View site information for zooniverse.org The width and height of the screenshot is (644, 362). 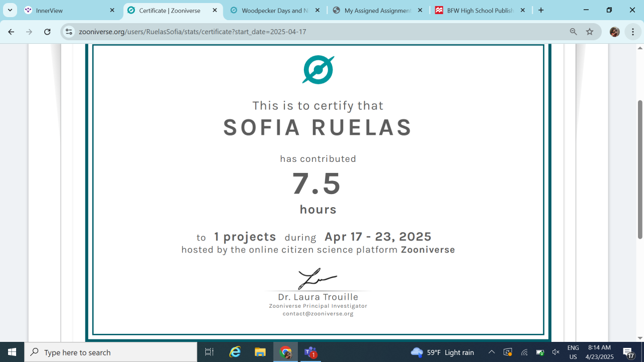click(x=69, y=32)
